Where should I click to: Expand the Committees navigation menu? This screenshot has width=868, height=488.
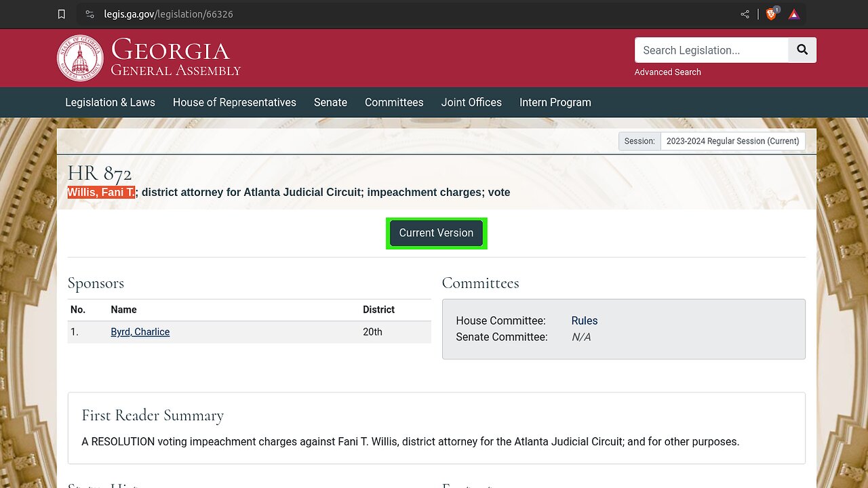point(394,102)
